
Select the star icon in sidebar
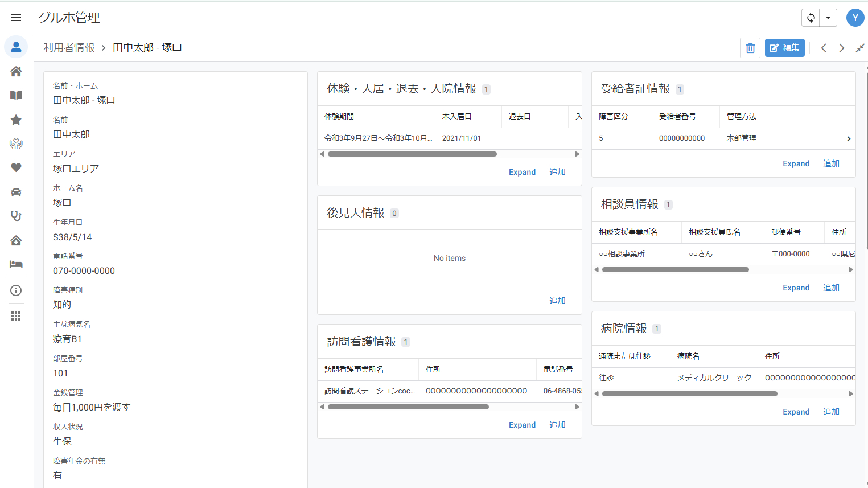(x=16, y=120)
